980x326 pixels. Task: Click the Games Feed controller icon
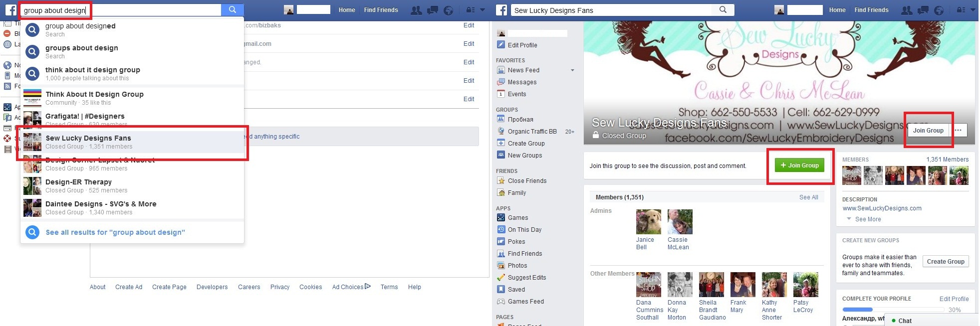pos(501,302)
